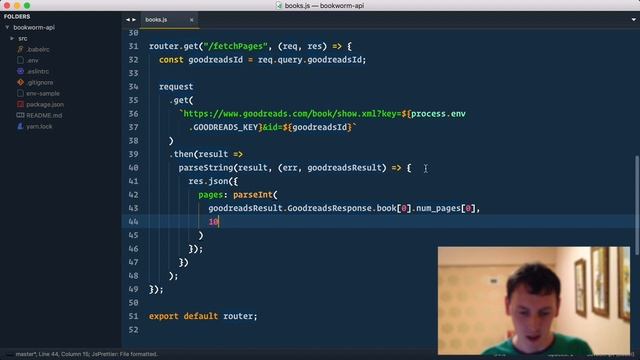
Task: Click GOODREADS_KEY on line 37
Action: pyautogui.click(x=225, y=127)
